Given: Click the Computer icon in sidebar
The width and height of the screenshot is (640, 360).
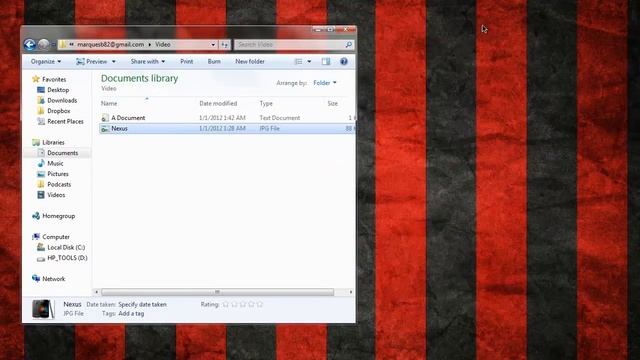Looking at the screenshot, I should click(36, 237).
